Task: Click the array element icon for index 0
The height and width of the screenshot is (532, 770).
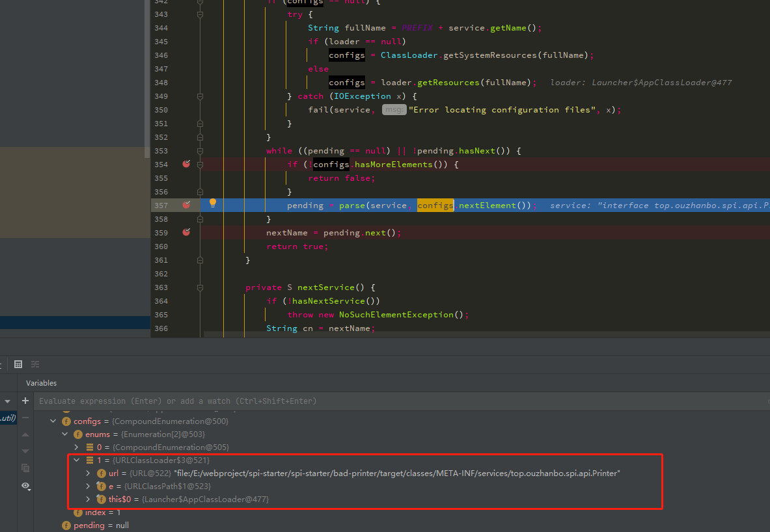Action: [x=90, y=447]
